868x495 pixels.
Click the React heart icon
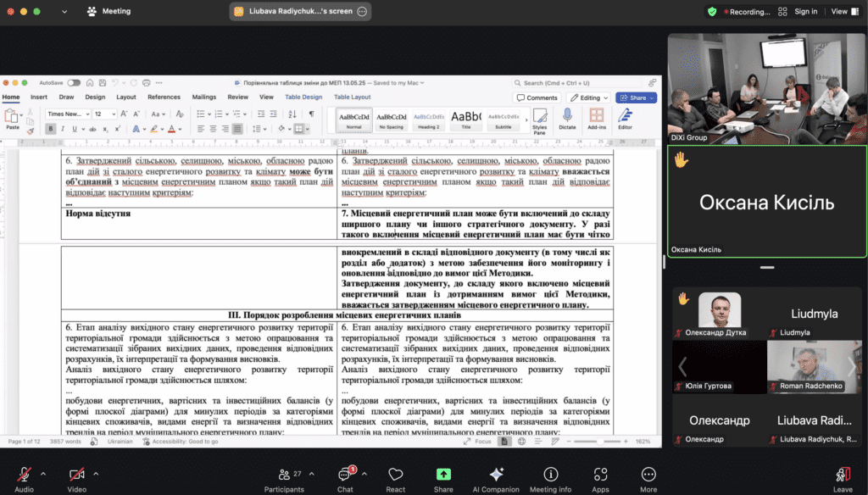coord(395,475)
